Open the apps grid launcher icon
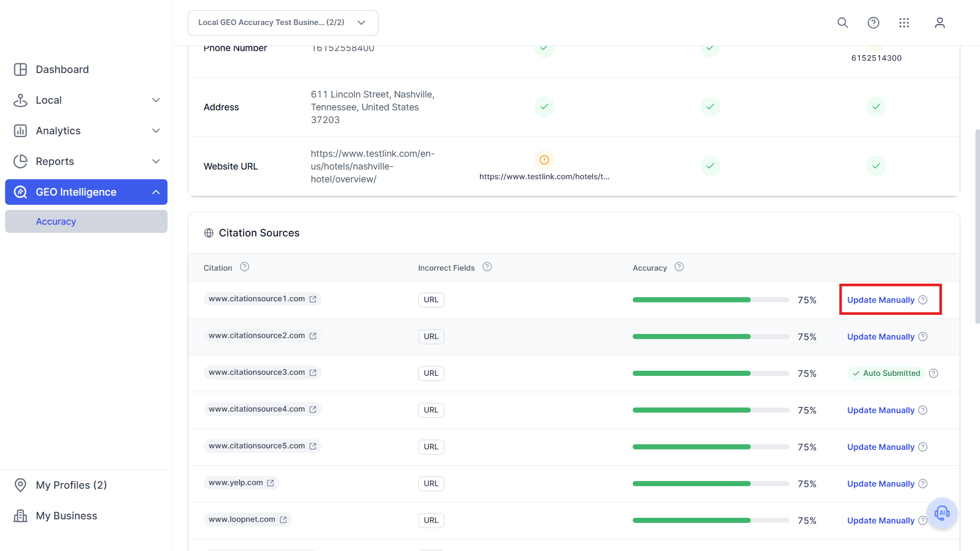This screenshot has height=551, width=980. tap(904, 23)
